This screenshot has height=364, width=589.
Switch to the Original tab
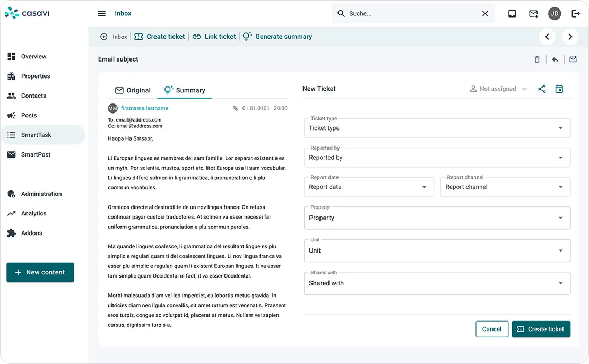click(133, 90)
